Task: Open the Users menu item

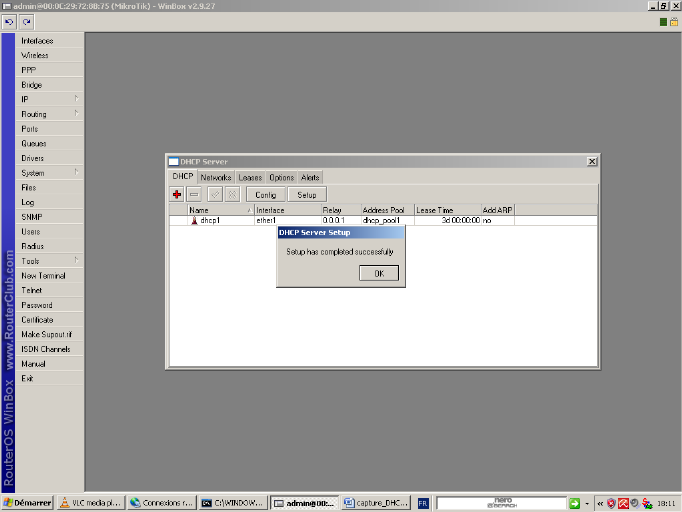Action: point(49,231)
